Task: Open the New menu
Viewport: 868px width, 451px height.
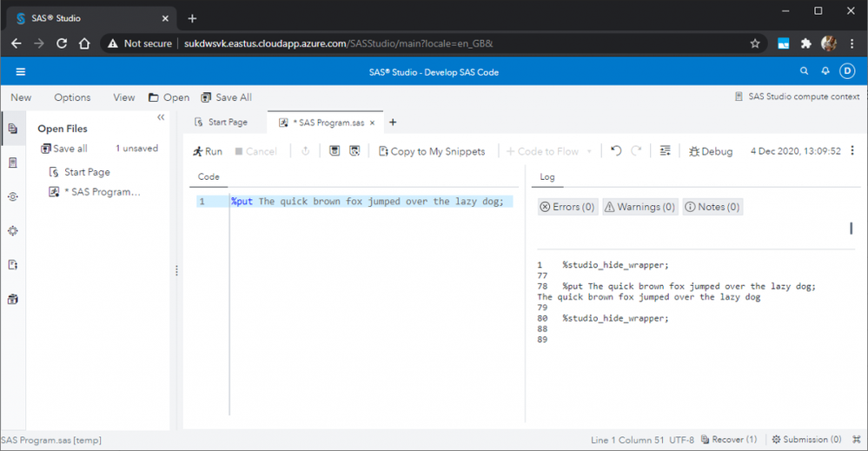Action: (x=21, y=97)
